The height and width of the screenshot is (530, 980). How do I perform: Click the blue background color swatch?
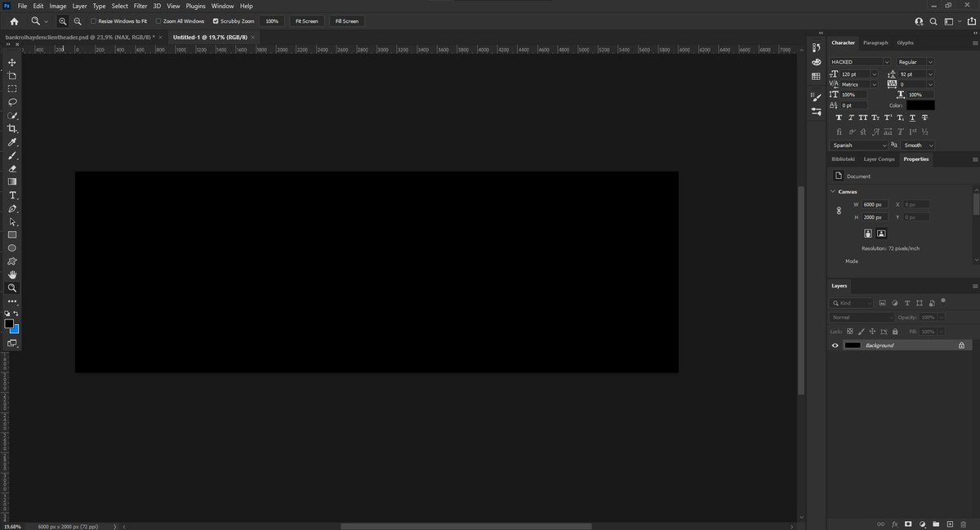click(16, 330)
